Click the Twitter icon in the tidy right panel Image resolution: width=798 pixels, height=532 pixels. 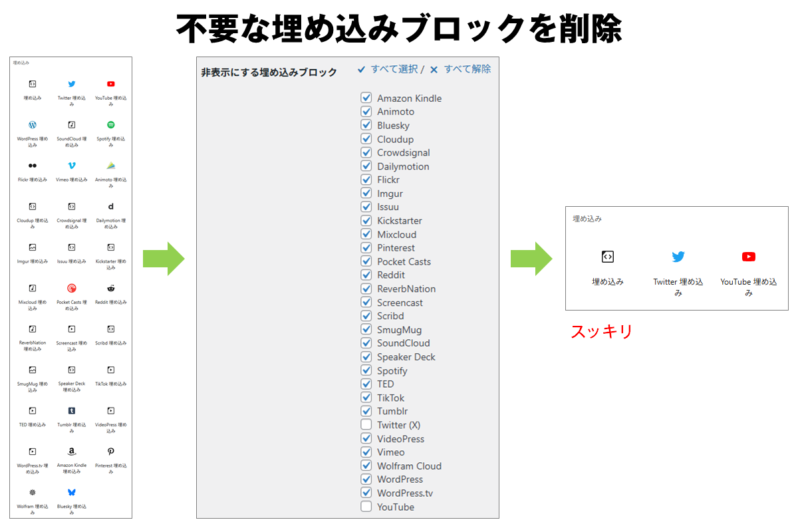678,257
